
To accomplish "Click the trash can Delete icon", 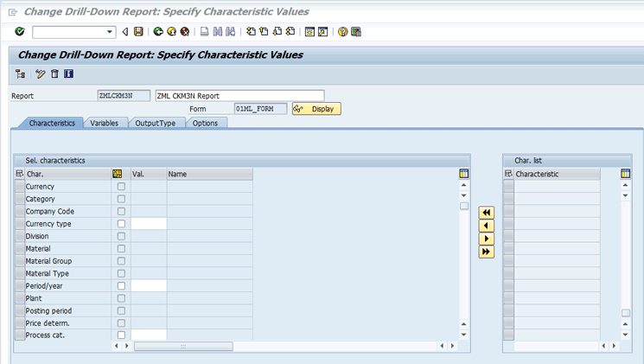I will (x=54, y=74).
